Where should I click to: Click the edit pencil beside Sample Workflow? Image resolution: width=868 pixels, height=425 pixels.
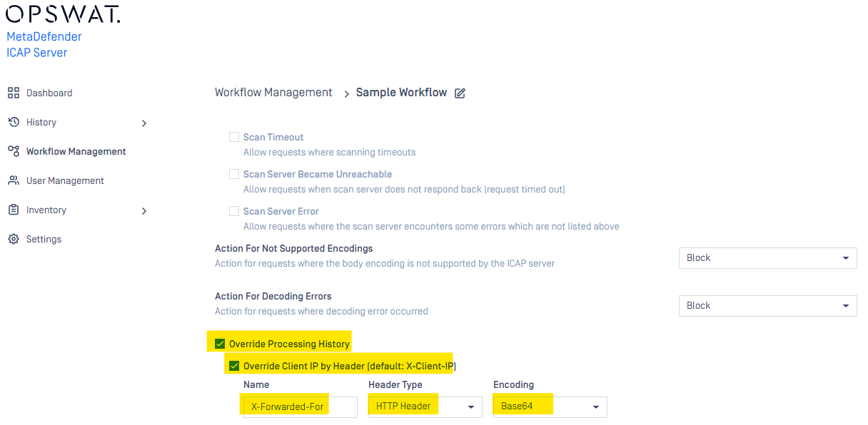coord(460,93)
